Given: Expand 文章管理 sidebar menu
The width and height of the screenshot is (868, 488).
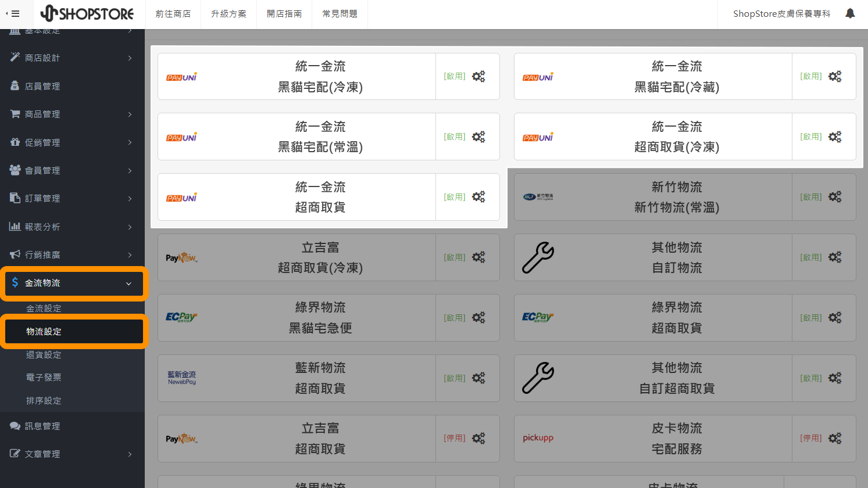Looking at the screenshot, I should point(72,454).
